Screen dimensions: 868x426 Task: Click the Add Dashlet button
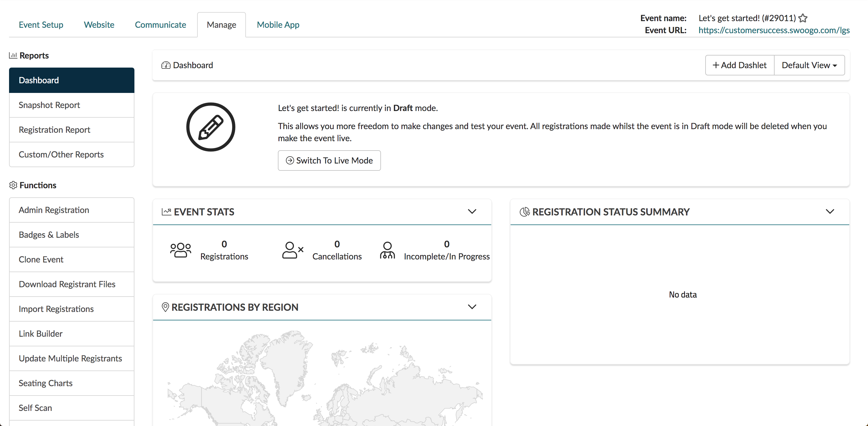click(x=740, y=65)
